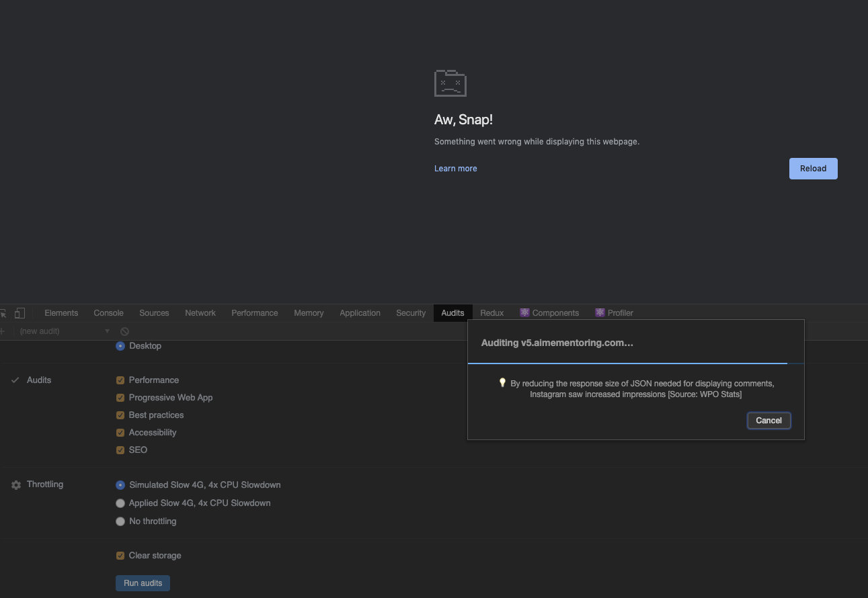Select the No throttling radio option
The height and width of the screenshot is (598, 868).
click(120, 521)
